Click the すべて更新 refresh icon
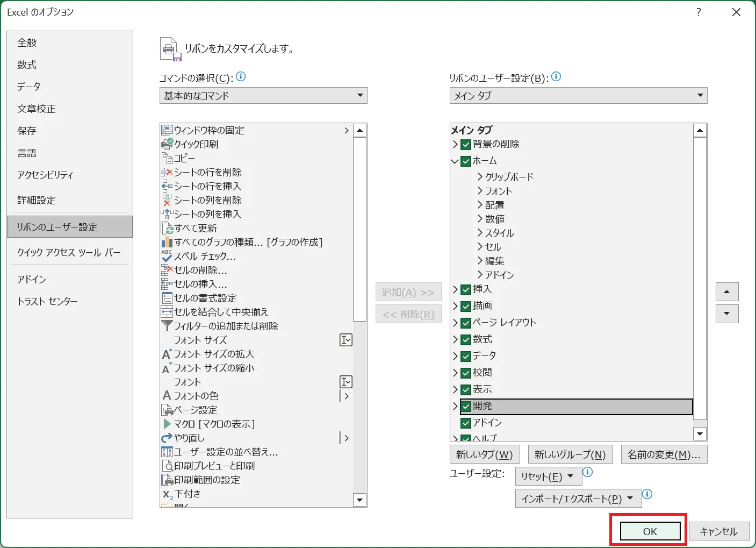This screenshot has width=756, height=548. [167, 228]
